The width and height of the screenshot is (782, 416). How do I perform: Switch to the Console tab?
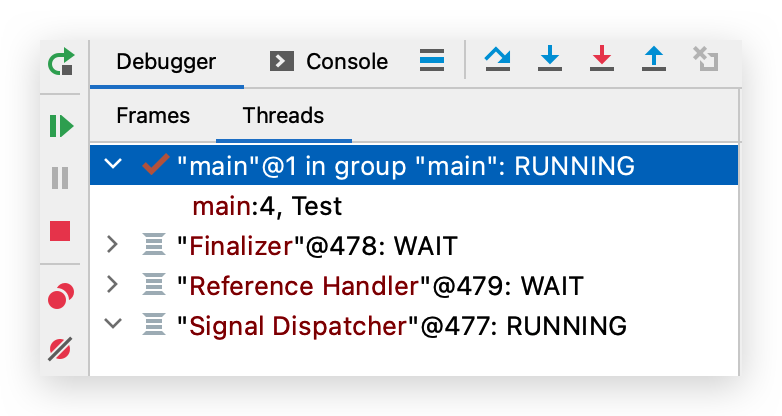tap(330, 62)
